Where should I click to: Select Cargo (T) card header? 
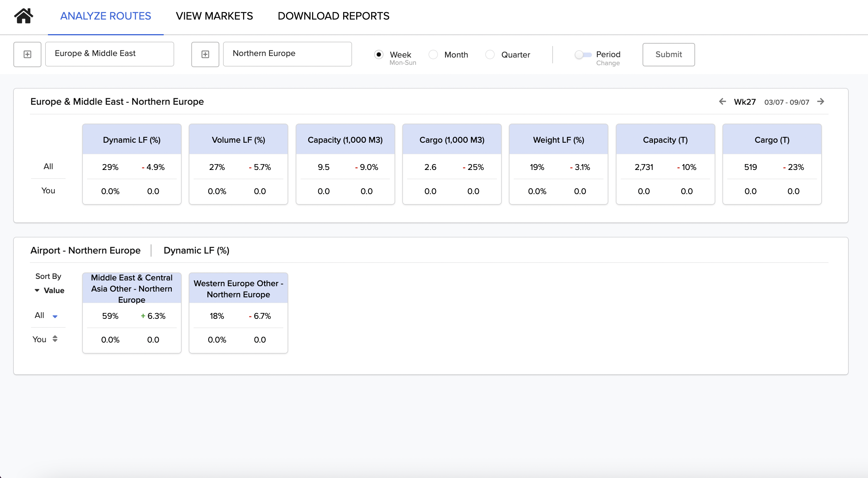tap(772, 140)
